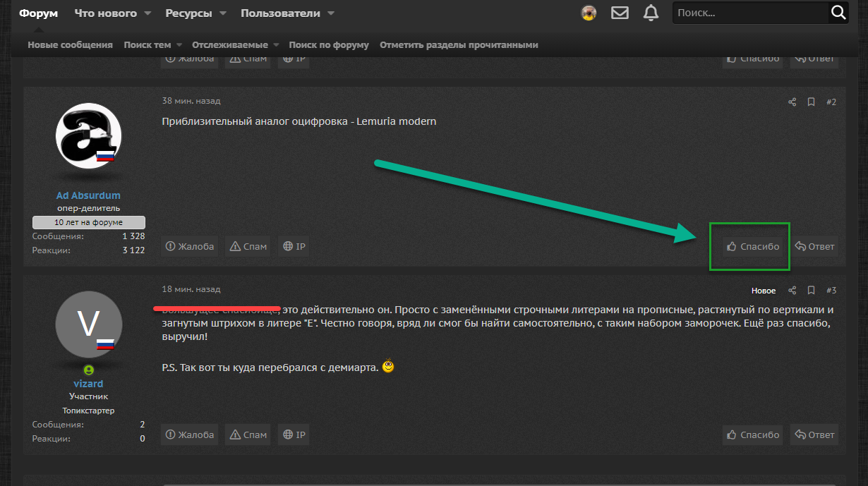Expand the Пользователи dropdown arrow
The height and width of the screenshot is (486, 868).
point(331,13)
